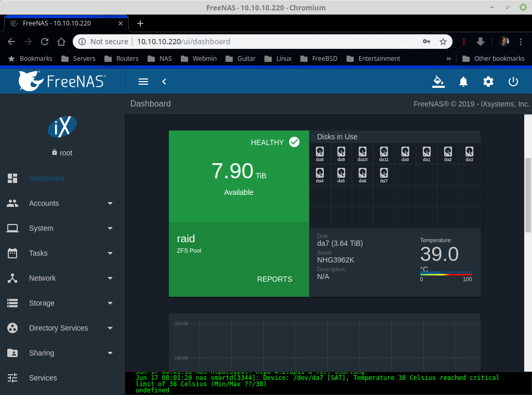The width and height of the screenshot is (532, 395).
Task: Toggle the hamburger sidebar menu
Action: [x=143, y=82]
